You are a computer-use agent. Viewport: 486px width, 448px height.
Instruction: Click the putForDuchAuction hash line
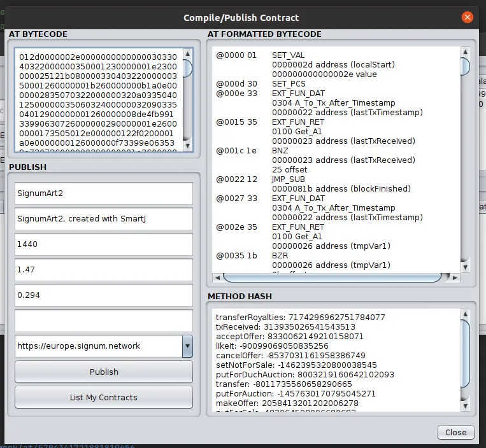[x=305, y=375]
